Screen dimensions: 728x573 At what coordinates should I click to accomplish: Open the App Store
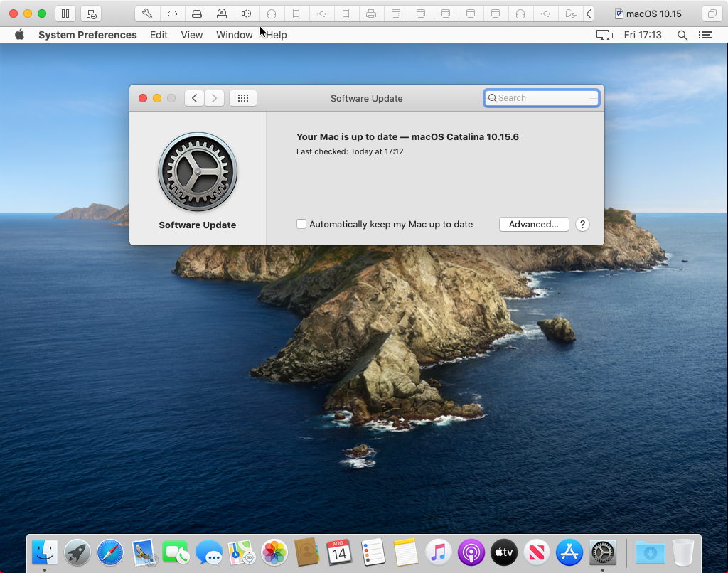(569, 552)
